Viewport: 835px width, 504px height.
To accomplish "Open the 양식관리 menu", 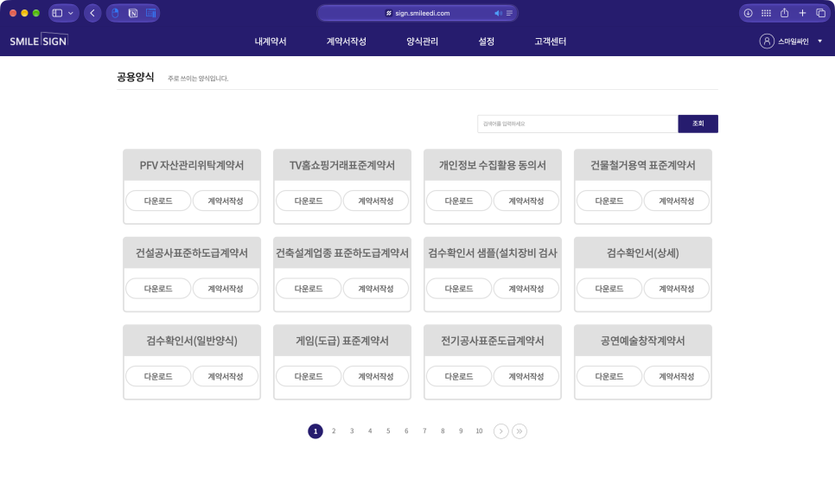I will [x=423, y=41].
